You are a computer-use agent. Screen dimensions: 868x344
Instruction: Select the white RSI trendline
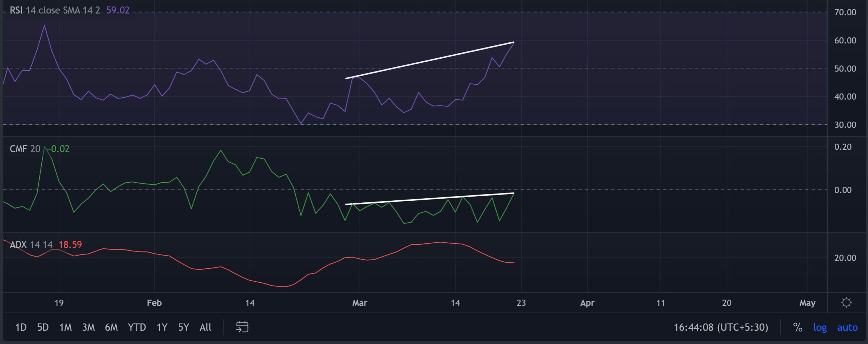tap(430, 60)
